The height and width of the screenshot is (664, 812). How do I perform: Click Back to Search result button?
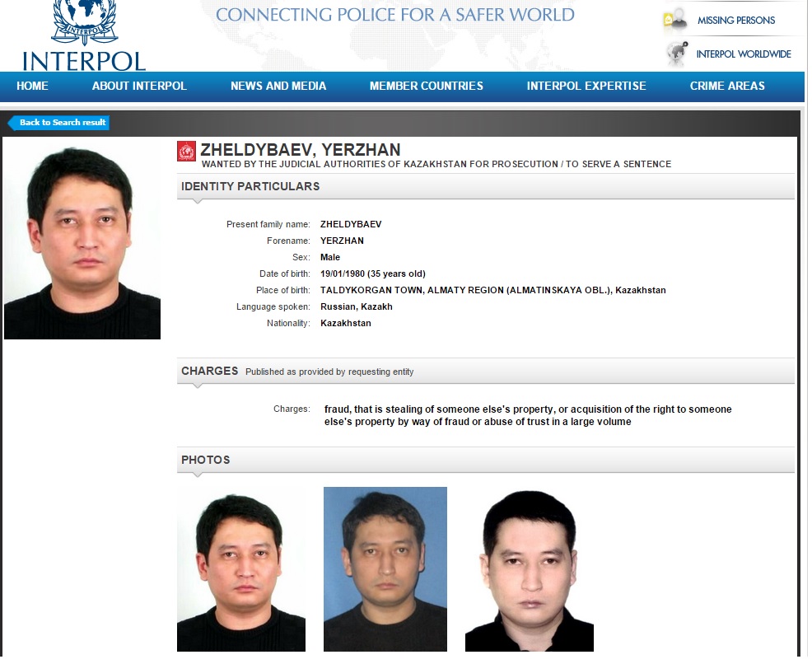point(58,123)
